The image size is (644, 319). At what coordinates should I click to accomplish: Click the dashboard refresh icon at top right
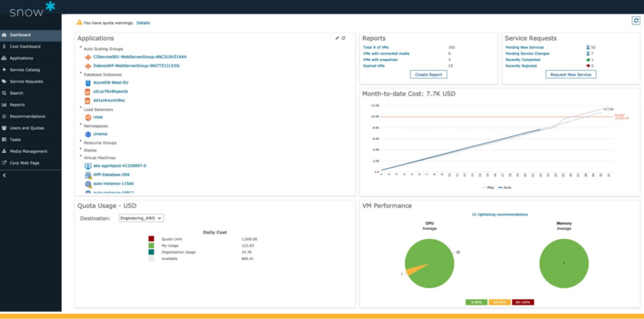pos(636,21)
